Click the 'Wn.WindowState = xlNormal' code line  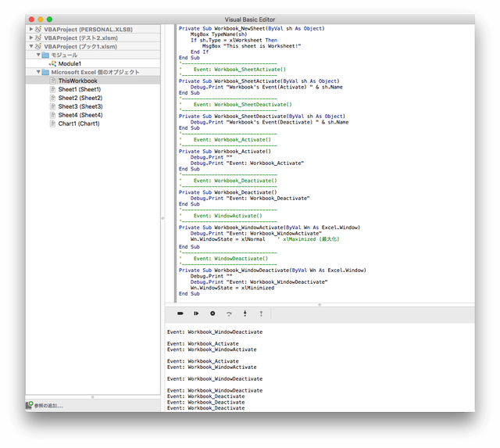click(227, 239)
